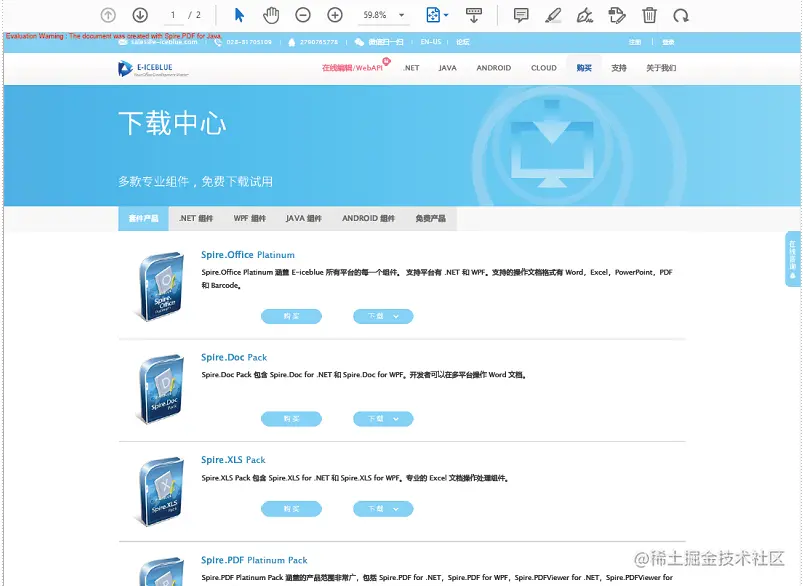Select the edit note stamp tool
Viewport: 803px width, 586px height.
(x=617, y=15)
